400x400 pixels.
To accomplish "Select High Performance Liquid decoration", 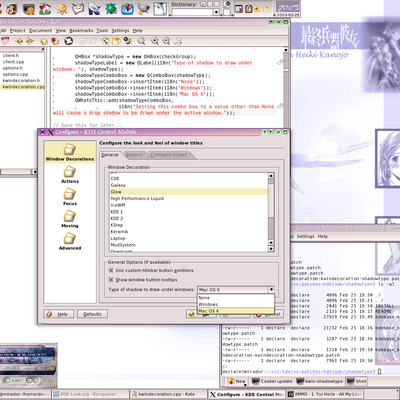I will (189, 198).
